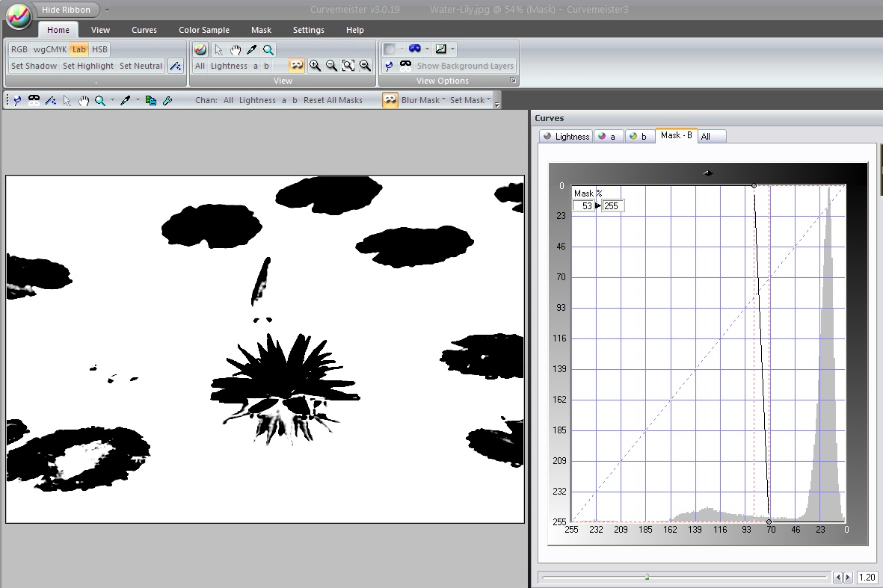This screenshot has height=588, width=883.
Task: Click the zoom in icon in ribbon
Action: [315, 66]
